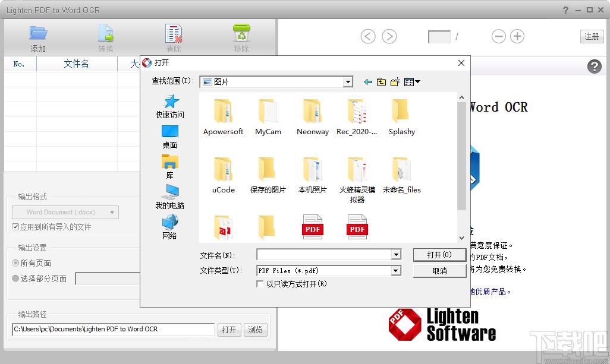Select the Neonway folder

click(313, 116)
